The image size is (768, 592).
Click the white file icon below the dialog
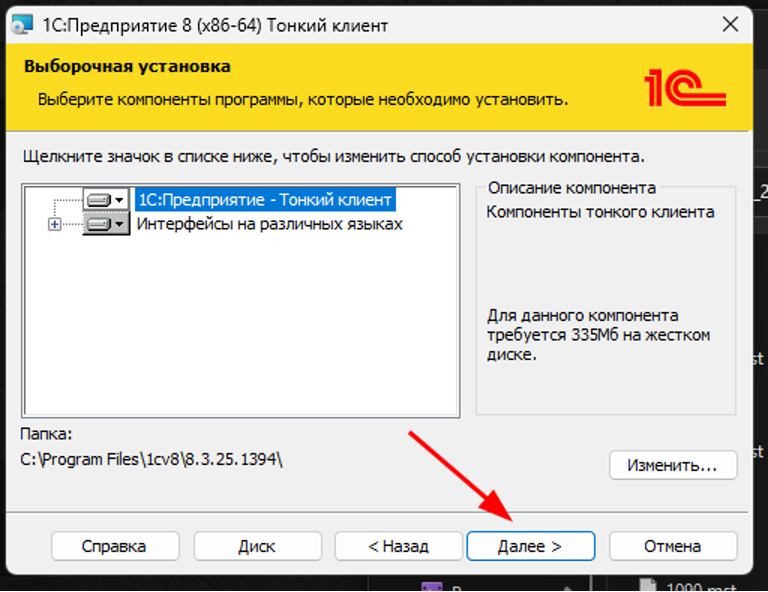(x=648, y=587)
